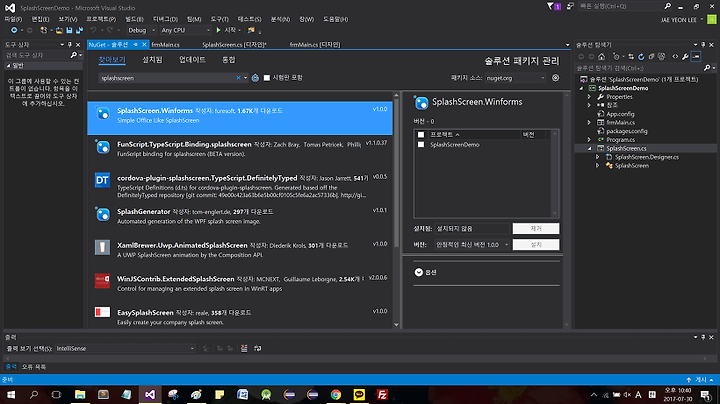Click FileZilla icon in Windows taskbar

[x=382, y=394]
